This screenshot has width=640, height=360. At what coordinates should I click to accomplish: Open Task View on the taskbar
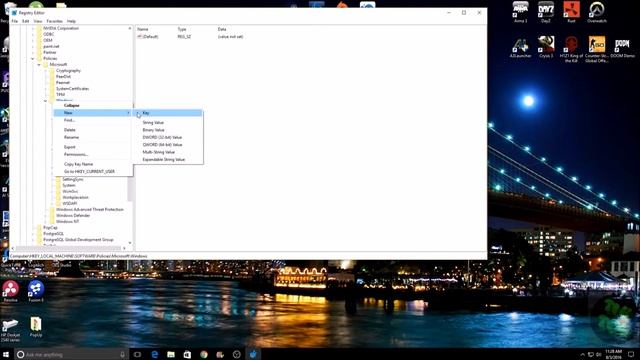pyautogui.click(x=138, y=354)
